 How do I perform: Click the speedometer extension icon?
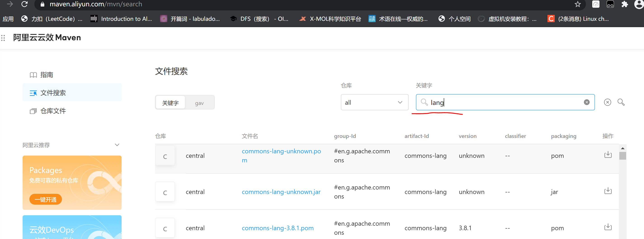(596, 4)
